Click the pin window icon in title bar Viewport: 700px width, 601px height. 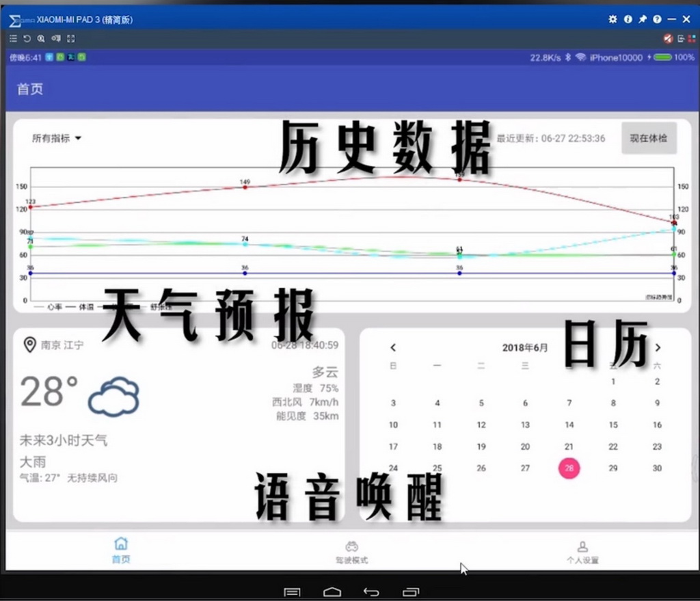click(x=643, y=19)
